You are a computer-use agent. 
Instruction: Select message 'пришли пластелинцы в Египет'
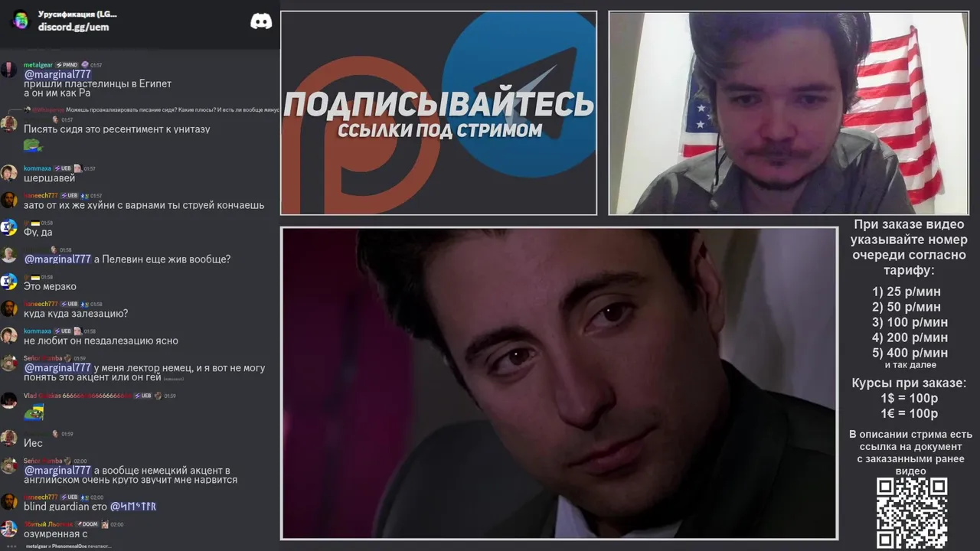(98, 83)
